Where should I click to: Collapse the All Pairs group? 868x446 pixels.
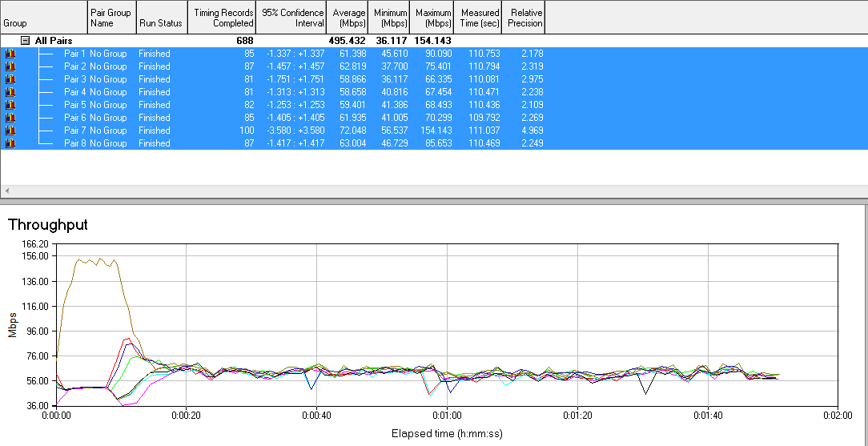click(x=25, y=40)
